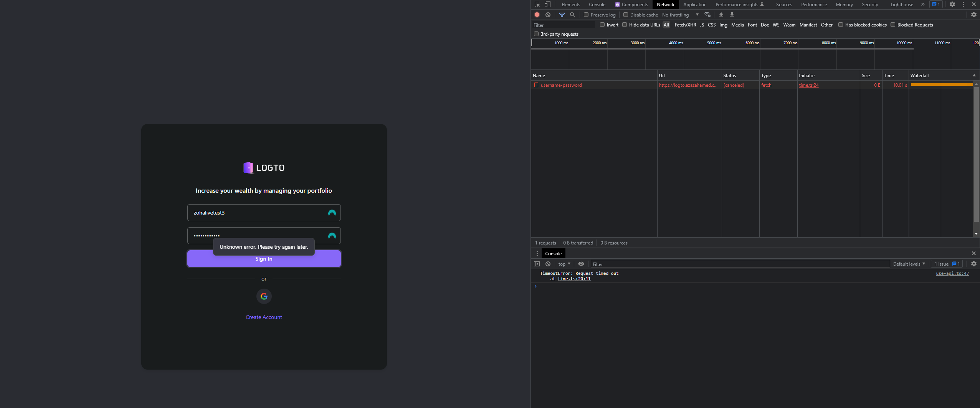The image size is (980, 408).
Task: Enable Disable cache
Action: [625, 15]
